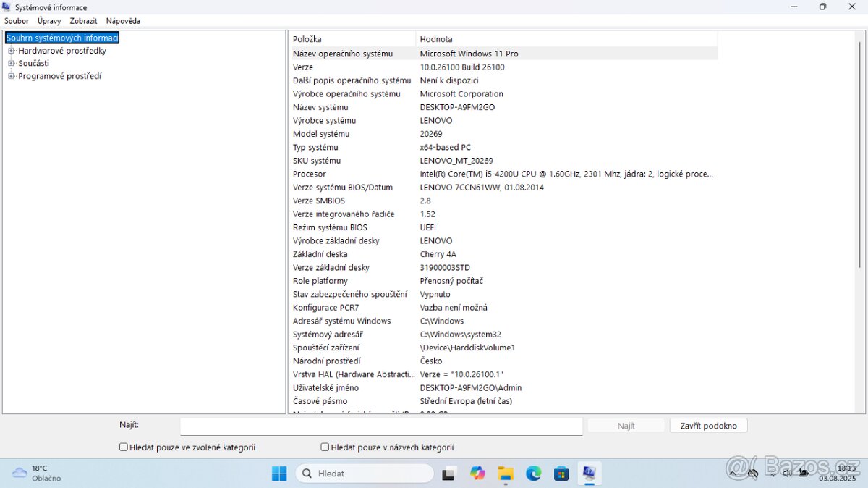
Task: Check 'Hledat pouze v názvech kategorií'
Action: [324, 447]
